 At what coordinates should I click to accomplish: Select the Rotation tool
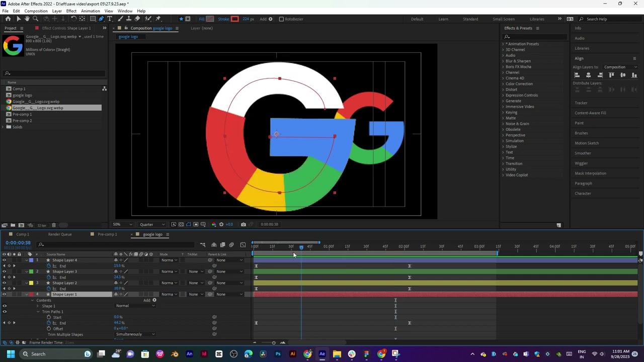point(73,19)
